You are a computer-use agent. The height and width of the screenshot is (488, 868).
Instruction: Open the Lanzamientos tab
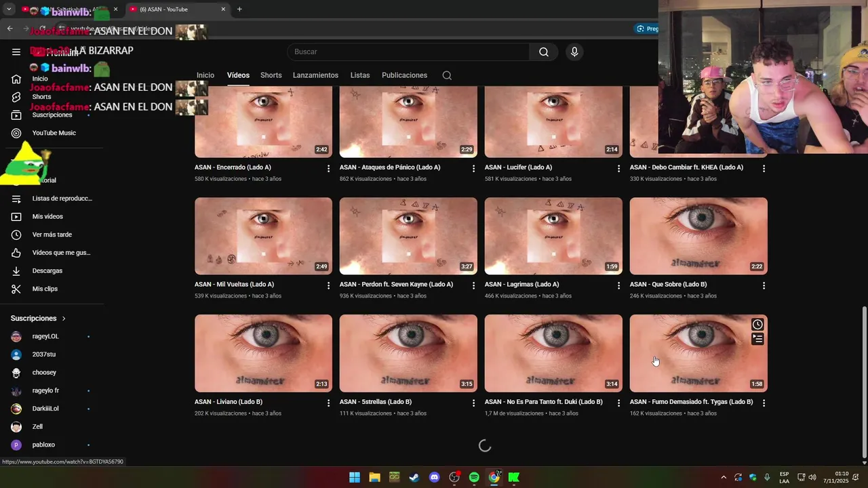point(315,75)
